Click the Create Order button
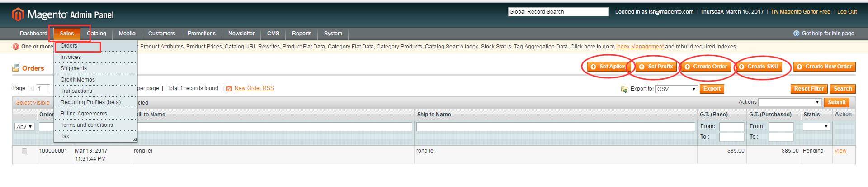 point(706,67)
